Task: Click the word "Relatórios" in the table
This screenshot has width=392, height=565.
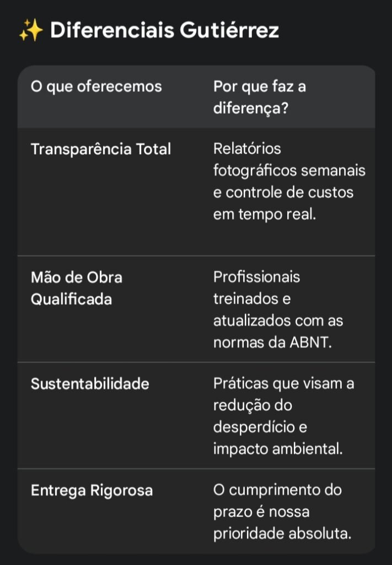Action: tap(247, 149)
